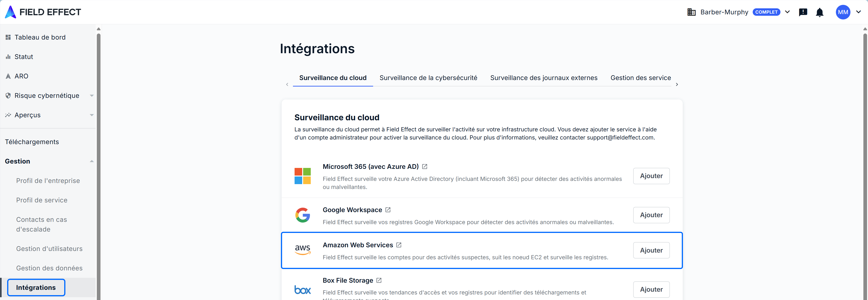Switch to Surveillance des journaux externes tab

(544, 78)
